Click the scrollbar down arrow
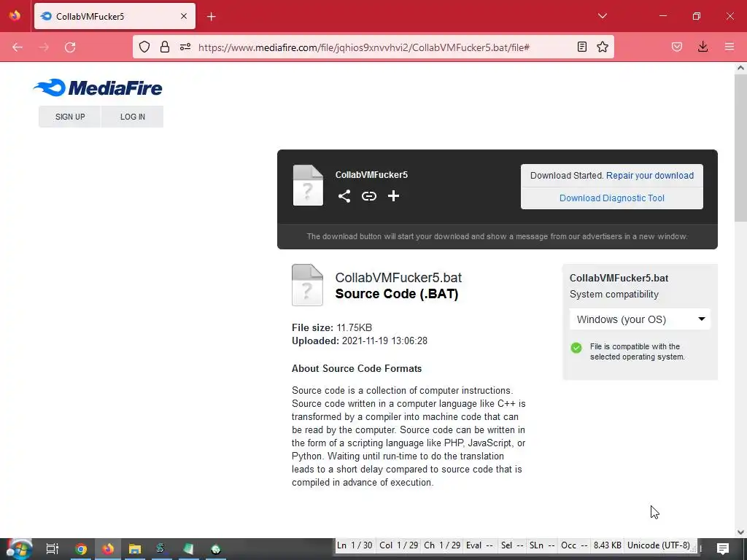The height and width of the screenshot is (560, 747). coord(740,532)
